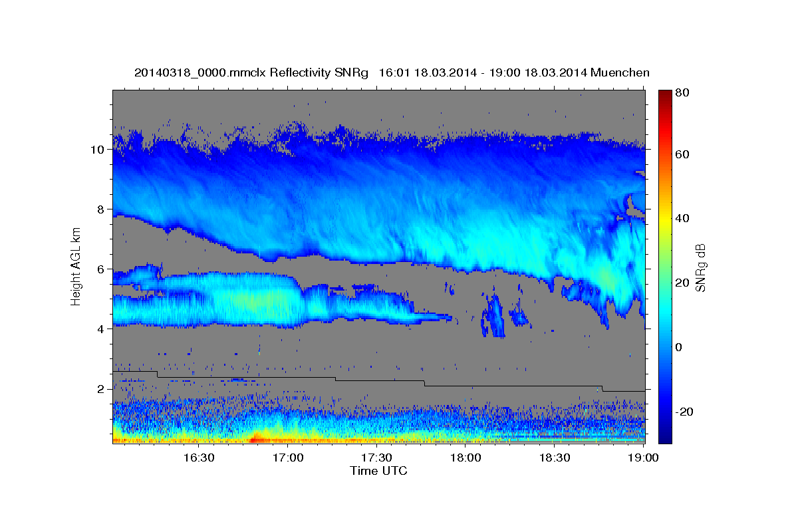Click the height tick label 8
The width and height of the screenshot is (798, 532).
101,209
